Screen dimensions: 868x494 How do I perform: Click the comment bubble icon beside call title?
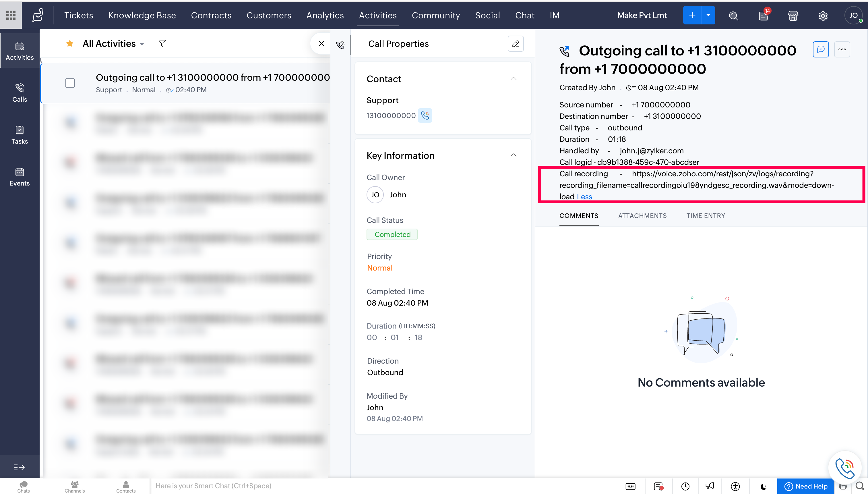pos(821,49)
